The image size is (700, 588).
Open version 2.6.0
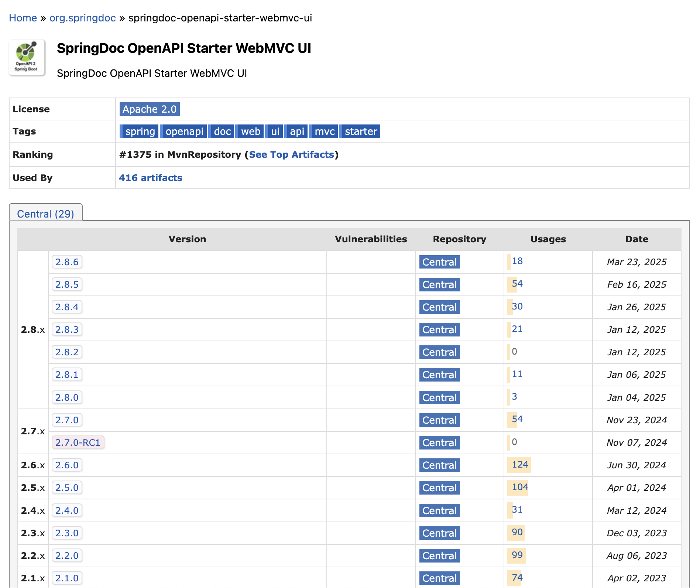coord(67,465)
